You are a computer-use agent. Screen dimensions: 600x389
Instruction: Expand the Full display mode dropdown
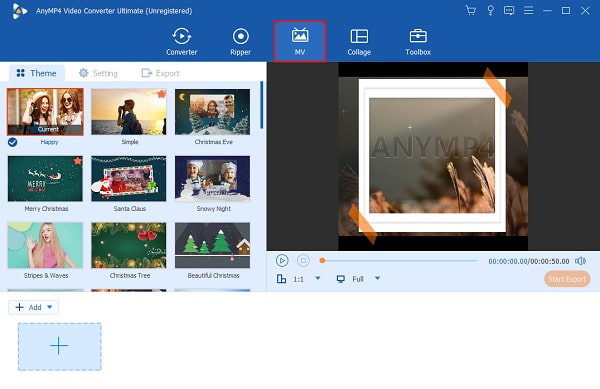pos(378,278)
